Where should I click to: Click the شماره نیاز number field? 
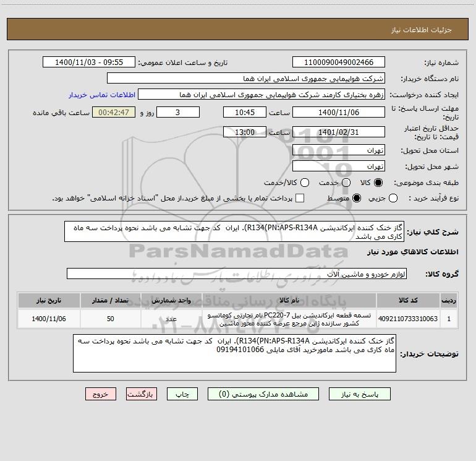pos(339,62)
